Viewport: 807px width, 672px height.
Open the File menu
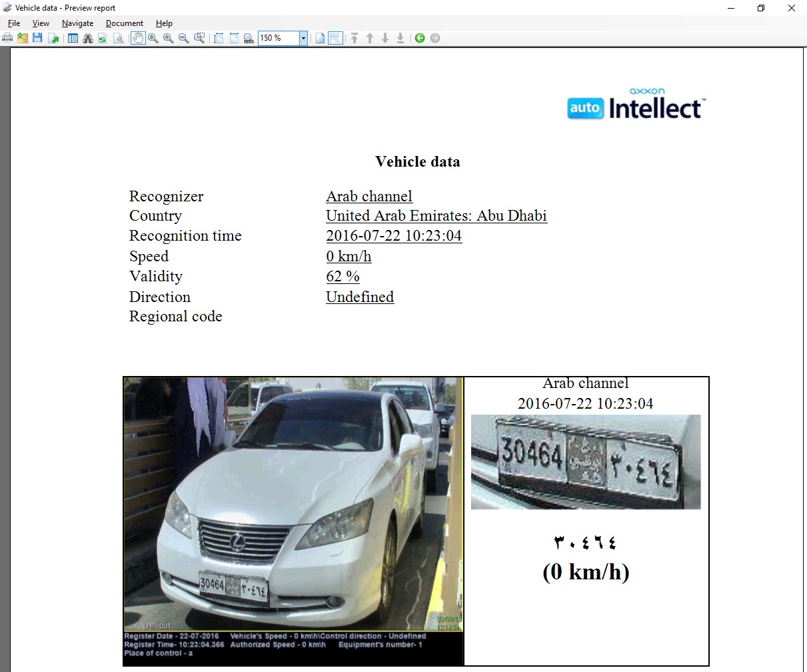coord(14,23)
